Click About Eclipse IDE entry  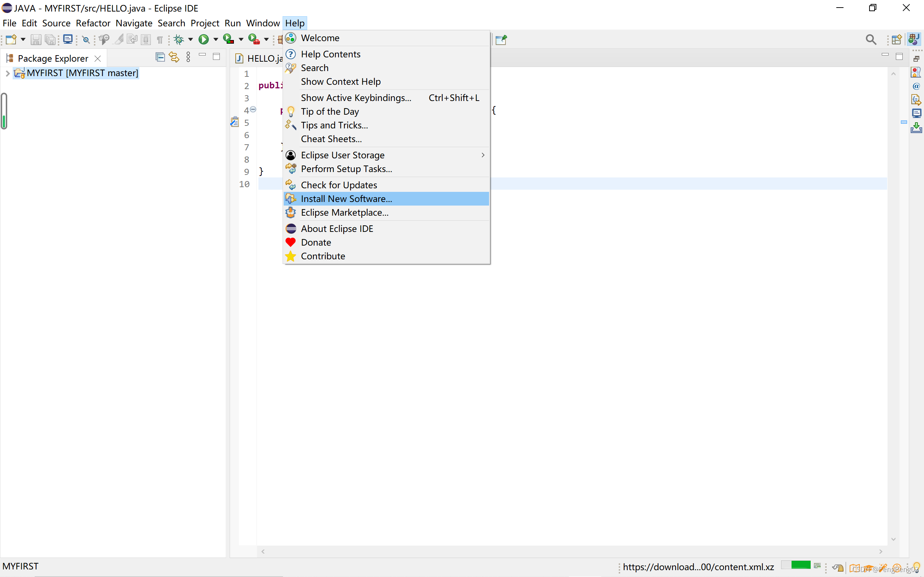point(337,229)
